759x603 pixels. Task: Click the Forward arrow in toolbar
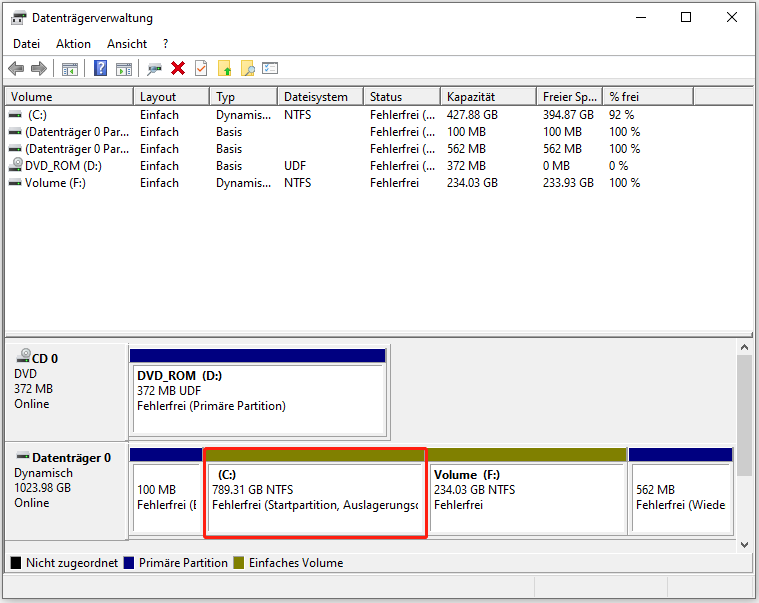pyautogui.click(x=39, y=68)
